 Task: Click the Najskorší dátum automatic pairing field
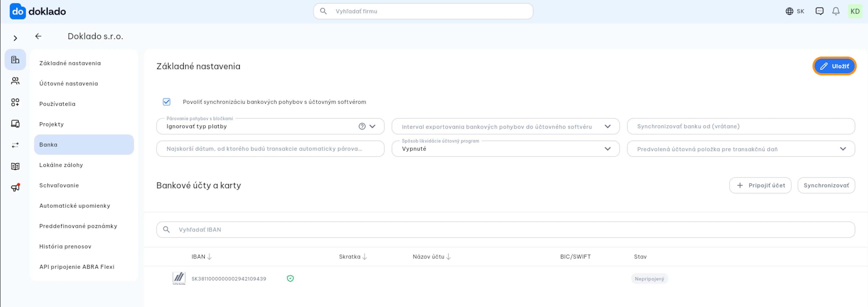(x=270, y=148)
